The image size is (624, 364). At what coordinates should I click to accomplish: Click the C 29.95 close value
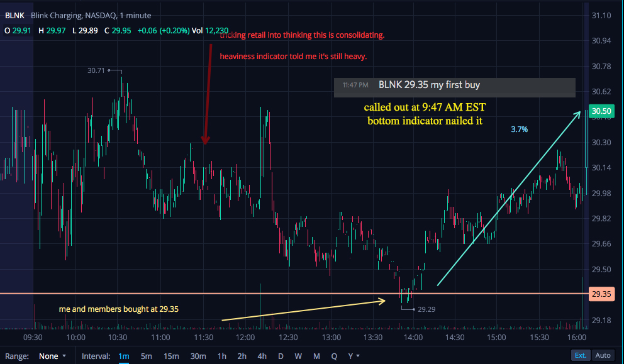[x=118, y=31]
